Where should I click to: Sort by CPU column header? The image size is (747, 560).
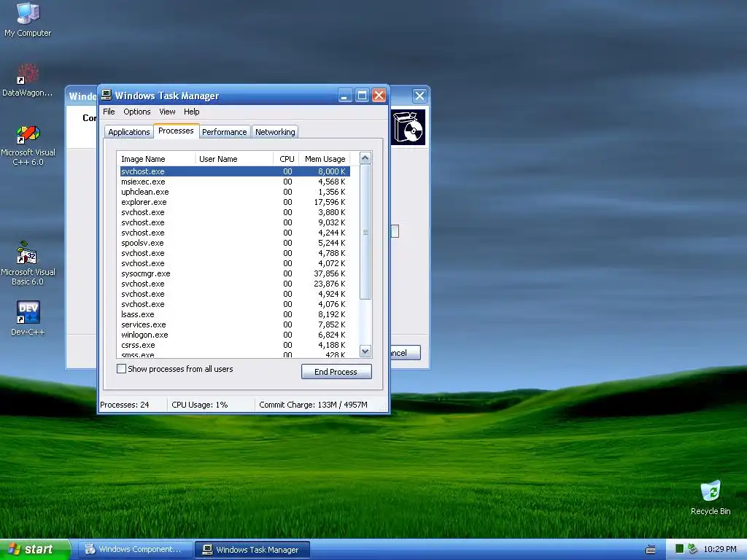coord(286,158)
